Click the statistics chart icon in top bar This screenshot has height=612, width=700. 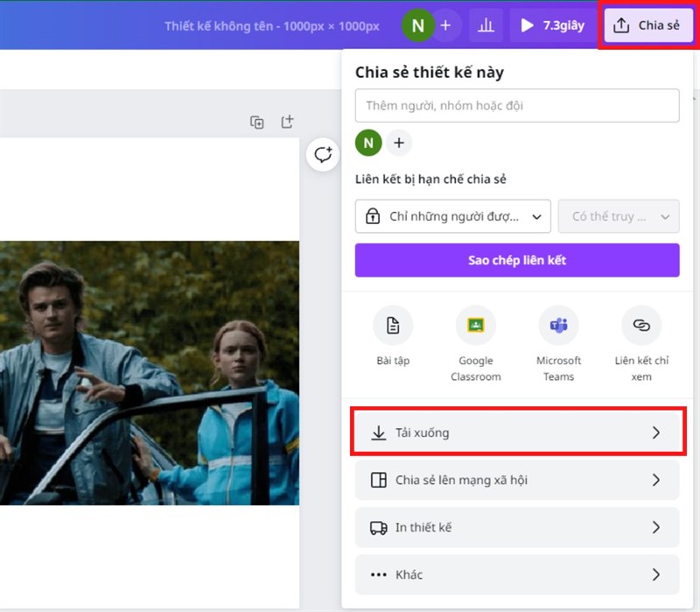tap(486, 25)
